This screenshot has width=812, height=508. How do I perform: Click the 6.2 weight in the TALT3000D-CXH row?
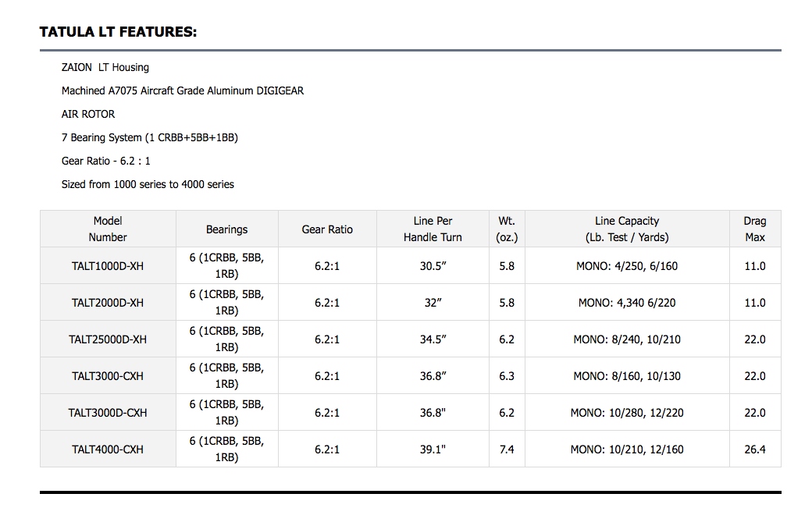[507, 413]
